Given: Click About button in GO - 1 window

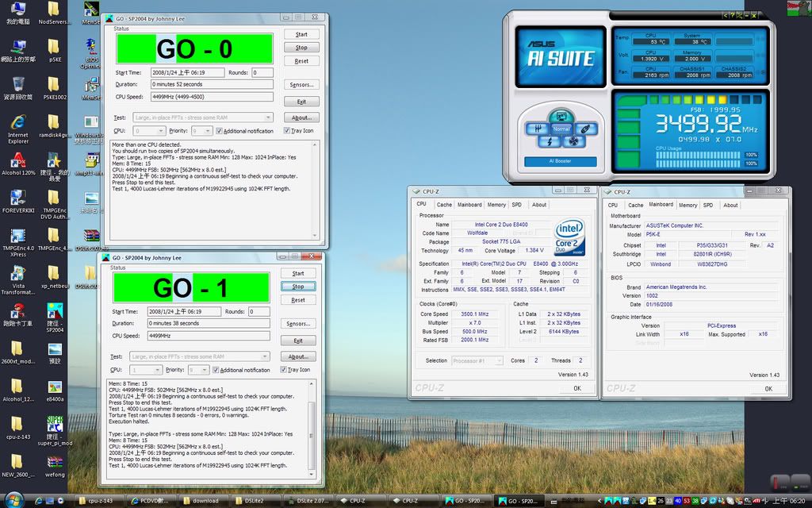Looking at the screenshot, I should (x=298, y=356).
